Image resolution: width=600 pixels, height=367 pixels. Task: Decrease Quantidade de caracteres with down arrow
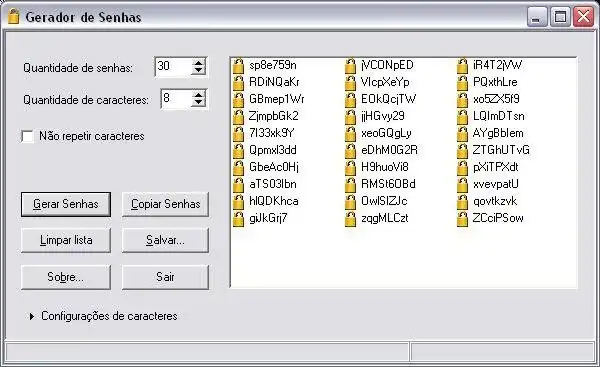(198, 102)
